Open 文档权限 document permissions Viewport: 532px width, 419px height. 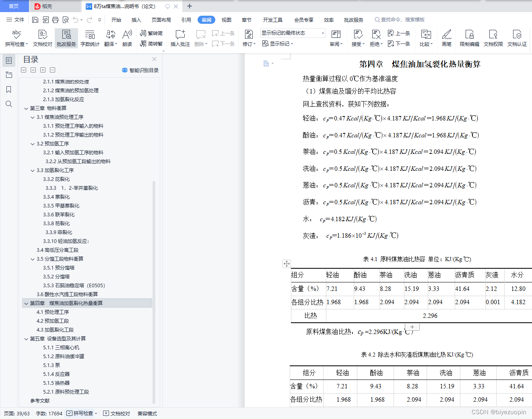(x=493, y=38)
